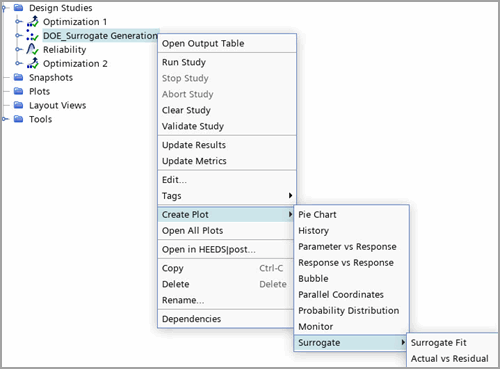Click the DOE_Surrogate Generation study icon

33,36
